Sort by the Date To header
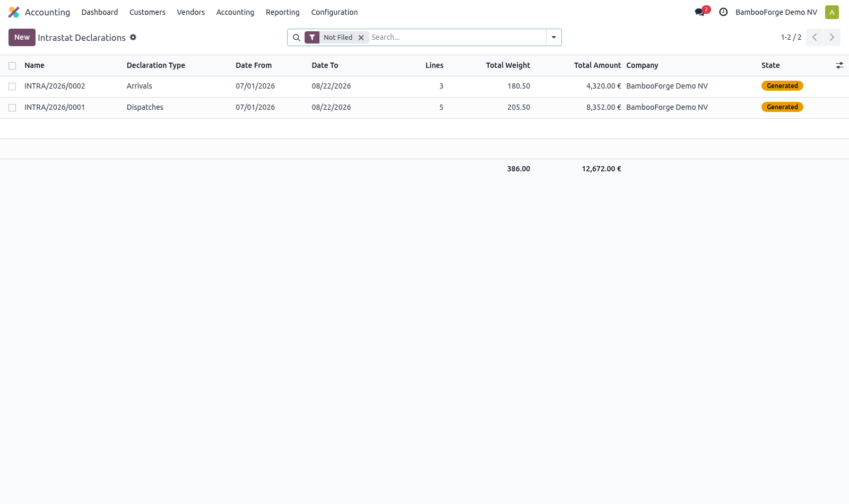Viewport: 849px width, 504px height. pos(325,65)
